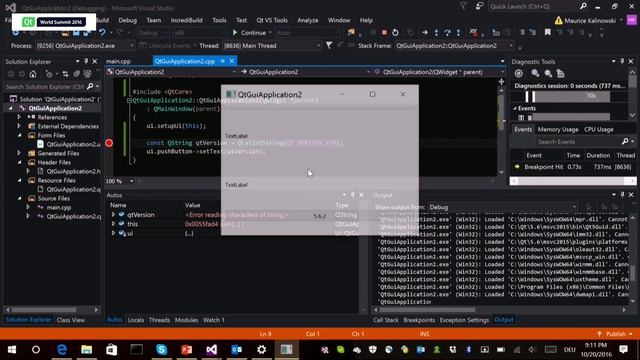640x360 pixels.
Task: Switch to the Memory Usage tab
Action: click(558, 129)
